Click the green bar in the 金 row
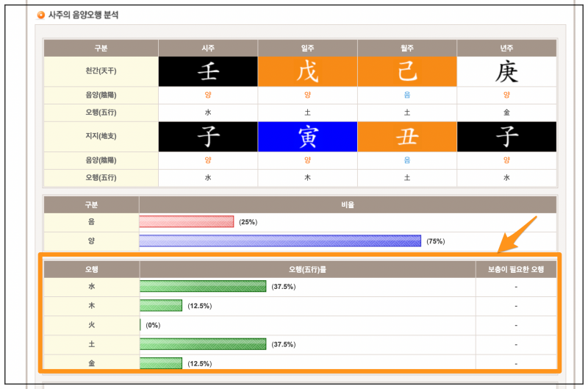588x389 pixels. pos(161,363)
